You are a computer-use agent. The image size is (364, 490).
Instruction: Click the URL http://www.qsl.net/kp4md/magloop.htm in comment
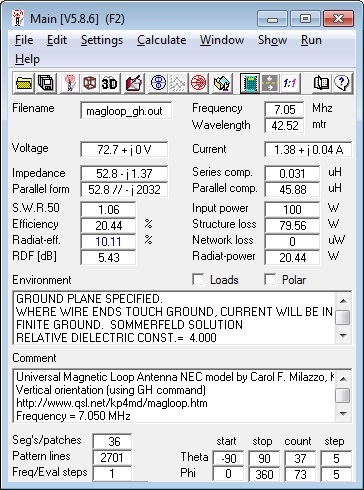click(x=112, y=403)
